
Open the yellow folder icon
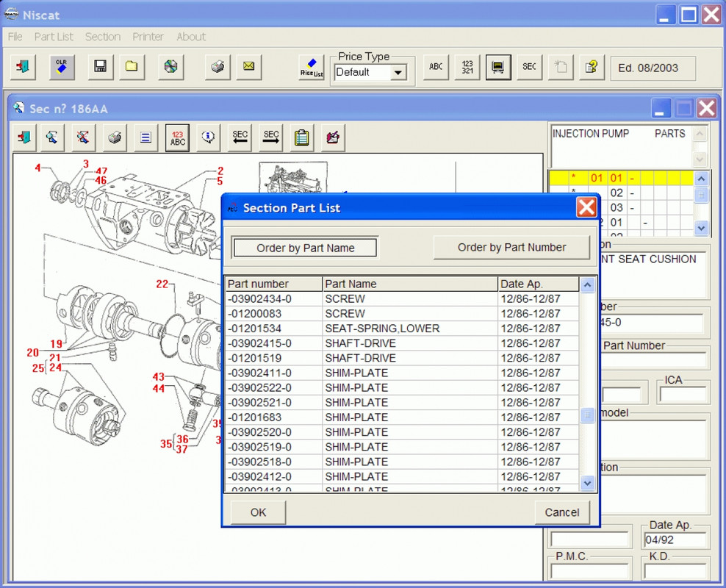pos(132,67)
